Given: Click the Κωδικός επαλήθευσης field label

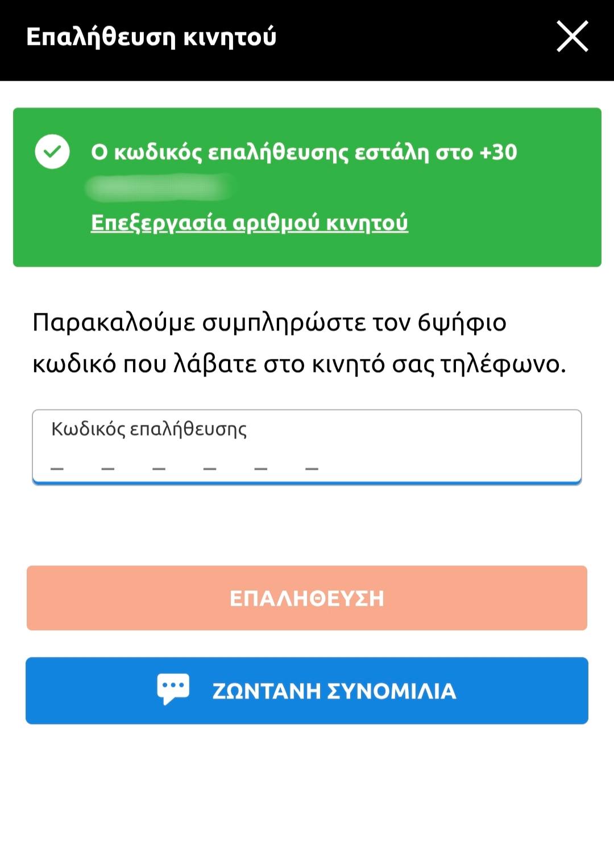Looking at the screenshot, I should tap(149, 429).
